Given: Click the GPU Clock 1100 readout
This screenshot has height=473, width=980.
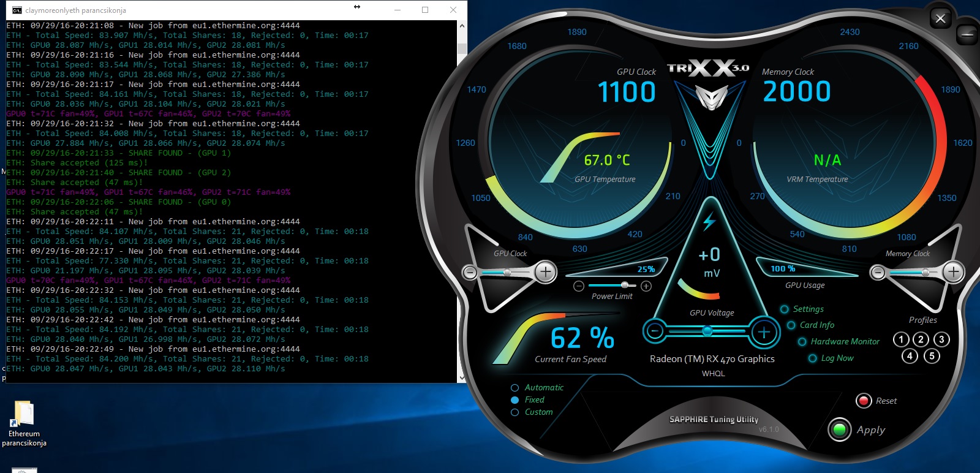Looking at the screenshot, I should coord(627,92).
